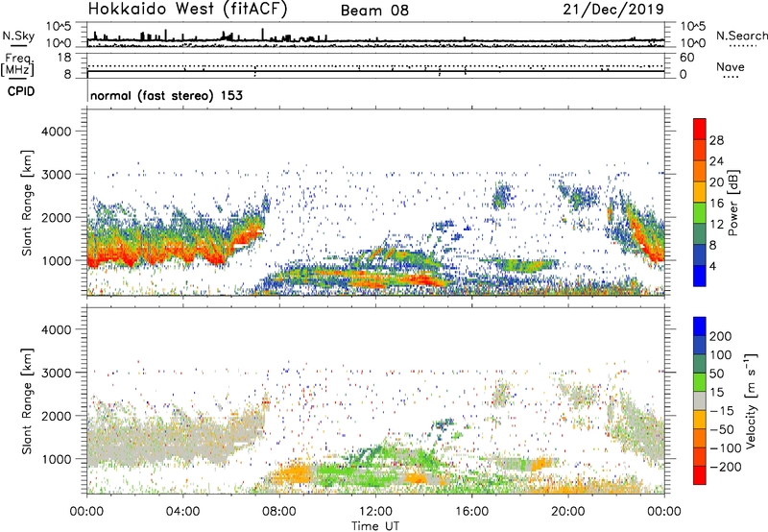Click the 'Time UT' axis label
768x532 pixels.
click(375, 526)
